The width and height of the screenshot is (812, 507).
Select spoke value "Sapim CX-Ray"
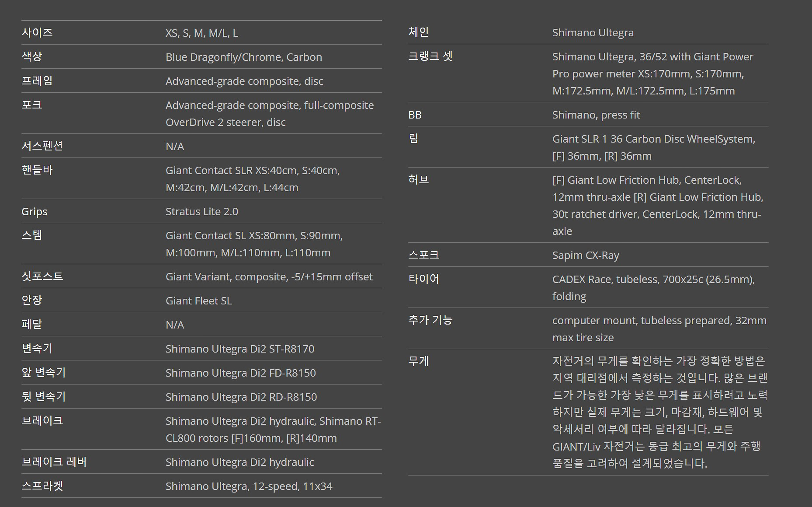(x=586, y=255)
